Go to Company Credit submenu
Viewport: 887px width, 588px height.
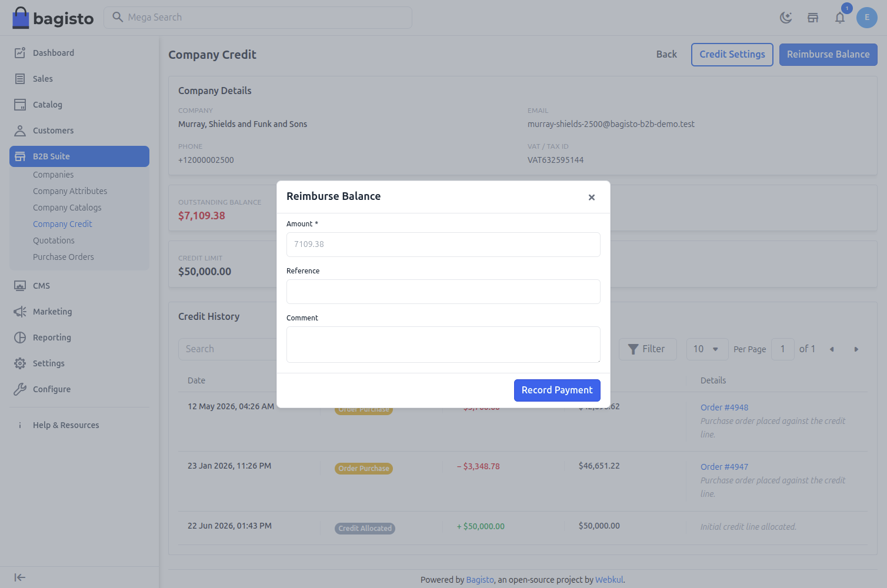(62, 224)
